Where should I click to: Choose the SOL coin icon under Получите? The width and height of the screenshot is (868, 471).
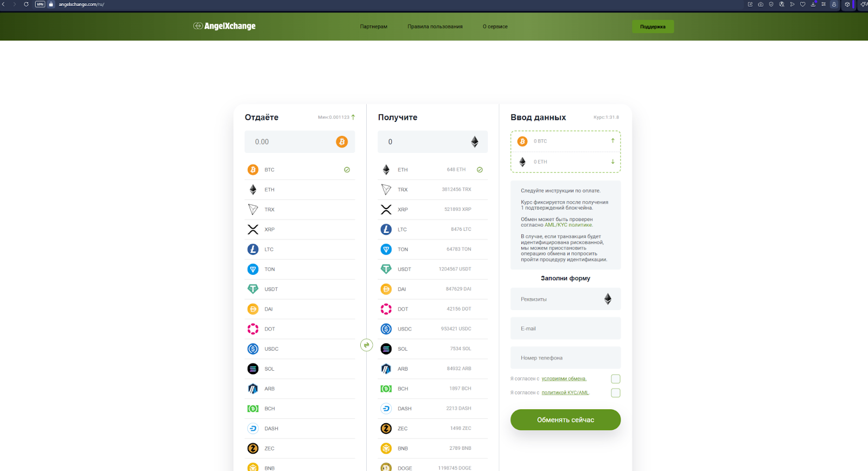(386, 349)
